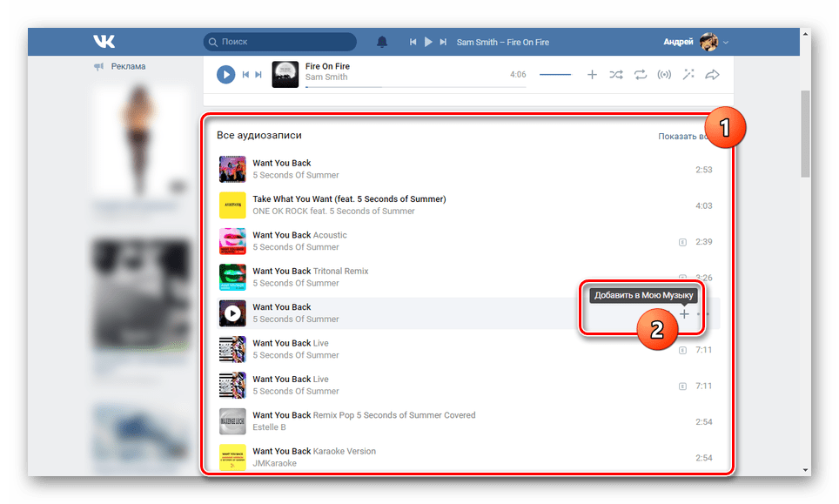Focus the Поиск search field
Screen dimensions: 839x504
[x=280, y=42]
